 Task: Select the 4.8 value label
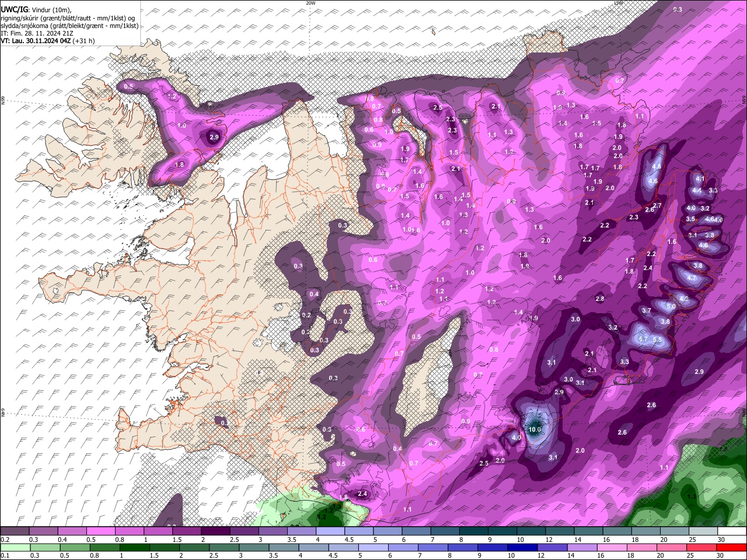(x=657, y=166)
